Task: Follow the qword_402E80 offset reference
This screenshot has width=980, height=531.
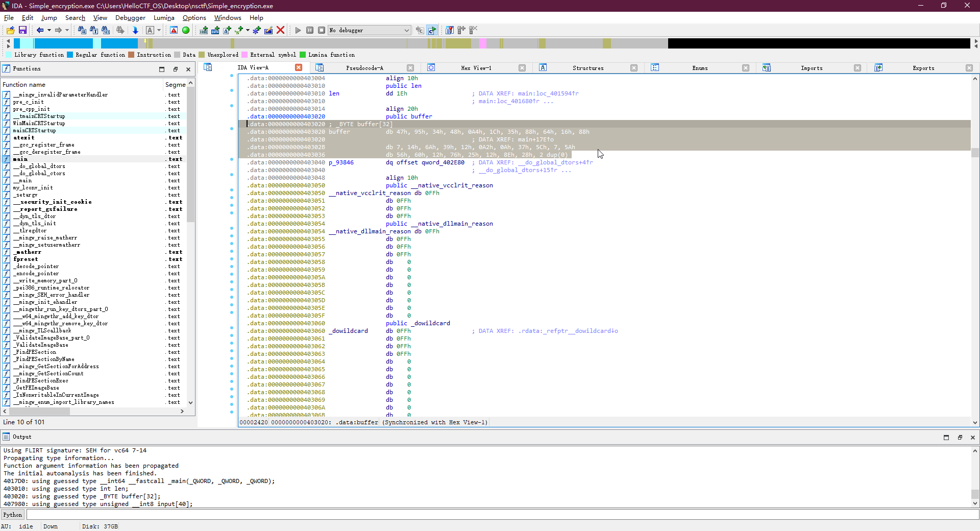Action: [x=443, y=163]
